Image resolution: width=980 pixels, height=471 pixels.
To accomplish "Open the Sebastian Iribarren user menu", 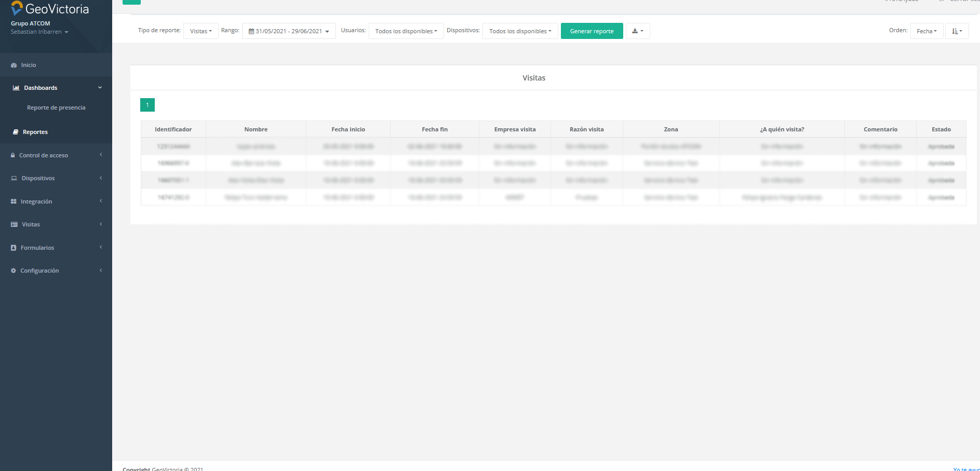I will click(39, 32).
